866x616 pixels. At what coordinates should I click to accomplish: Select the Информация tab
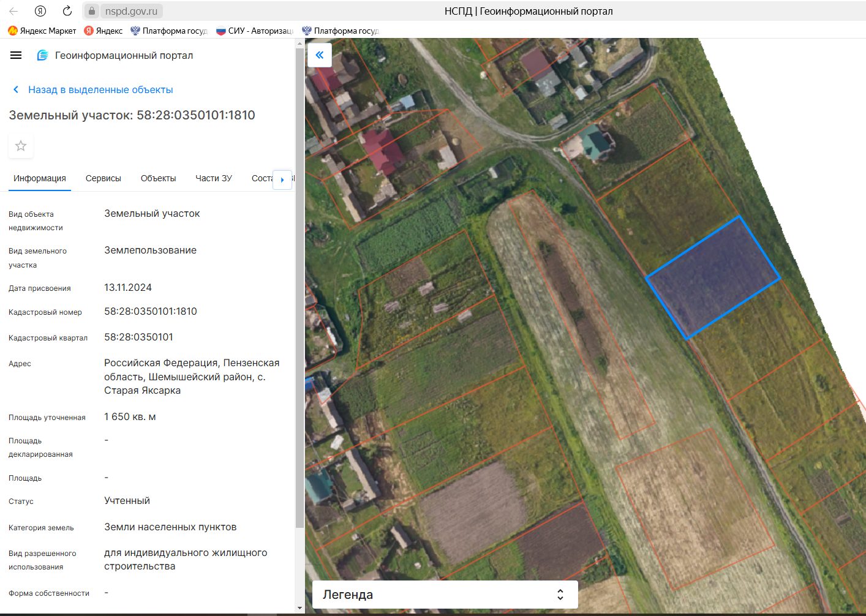(40, 178)
